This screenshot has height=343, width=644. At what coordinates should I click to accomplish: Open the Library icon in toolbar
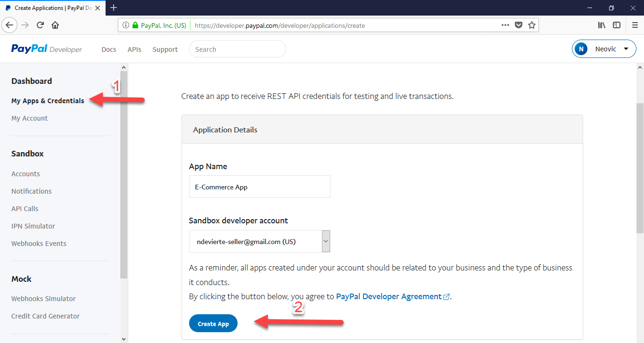click(x=602, y=25)
